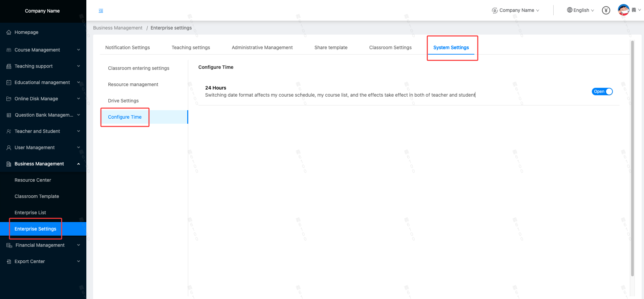The height and width of the screenshot is (299, 644).
Task: Click the Financial Management icon
Action: [9, 245]
